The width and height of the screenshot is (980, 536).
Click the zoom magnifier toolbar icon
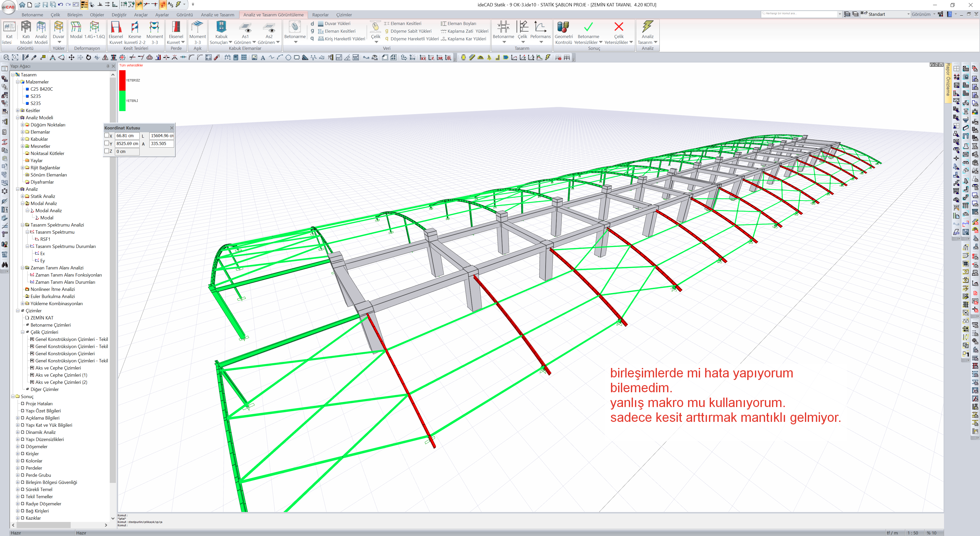(6, 57)
